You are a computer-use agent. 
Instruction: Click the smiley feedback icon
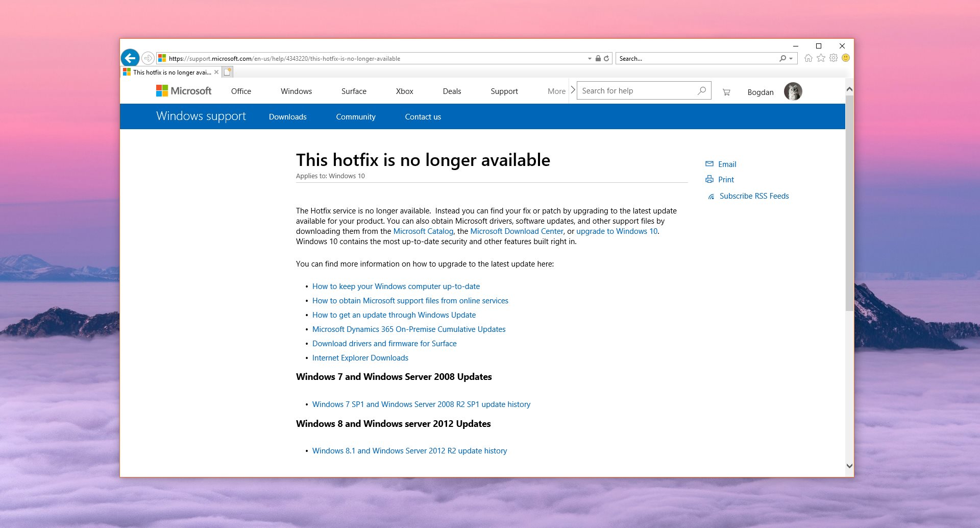tap(846, 58)
